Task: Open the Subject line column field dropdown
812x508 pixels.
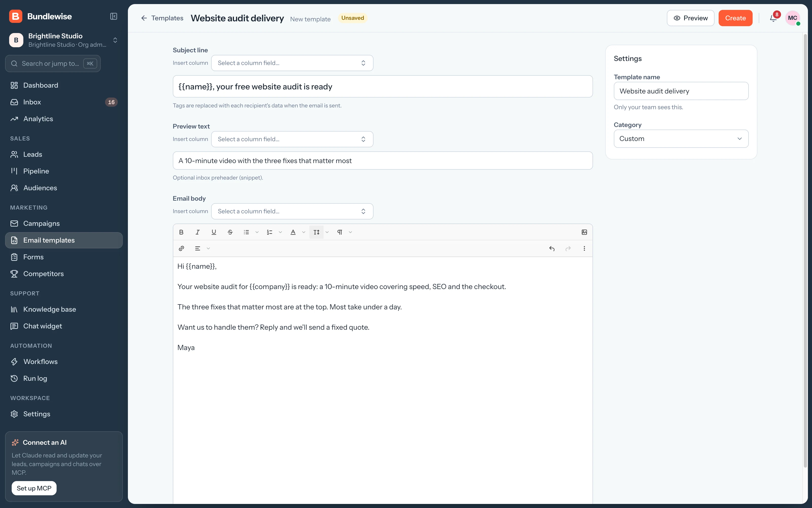Action: point(292,63)
